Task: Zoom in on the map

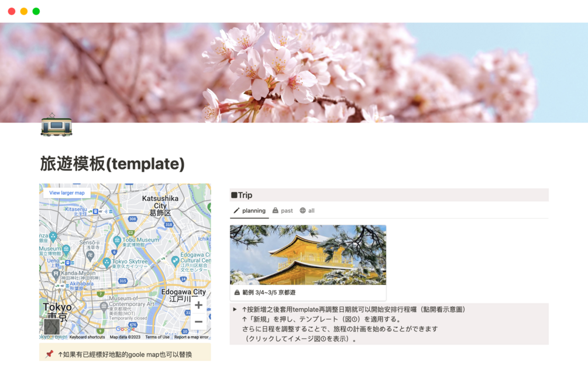Action: pyautogui.click(x=199, y=305)
